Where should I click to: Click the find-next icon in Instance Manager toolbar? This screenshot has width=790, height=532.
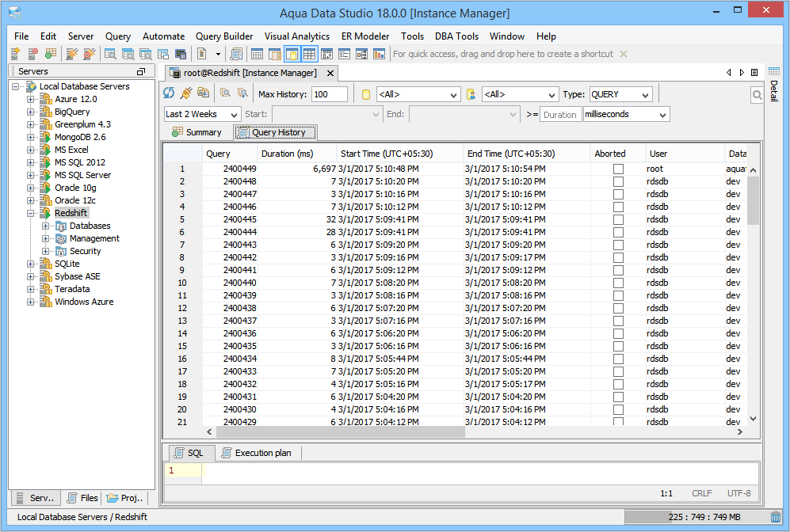[242, 93]
